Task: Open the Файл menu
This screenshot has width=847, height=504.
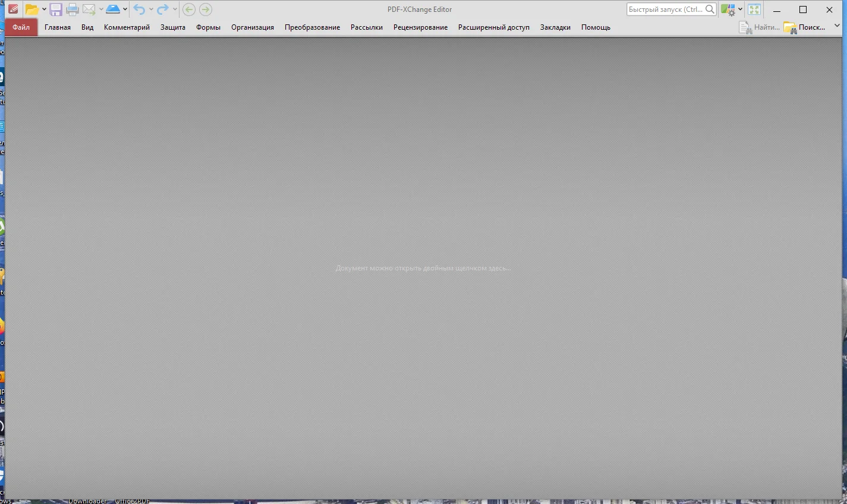Action: pyautogui.click(x=21, y=27)
